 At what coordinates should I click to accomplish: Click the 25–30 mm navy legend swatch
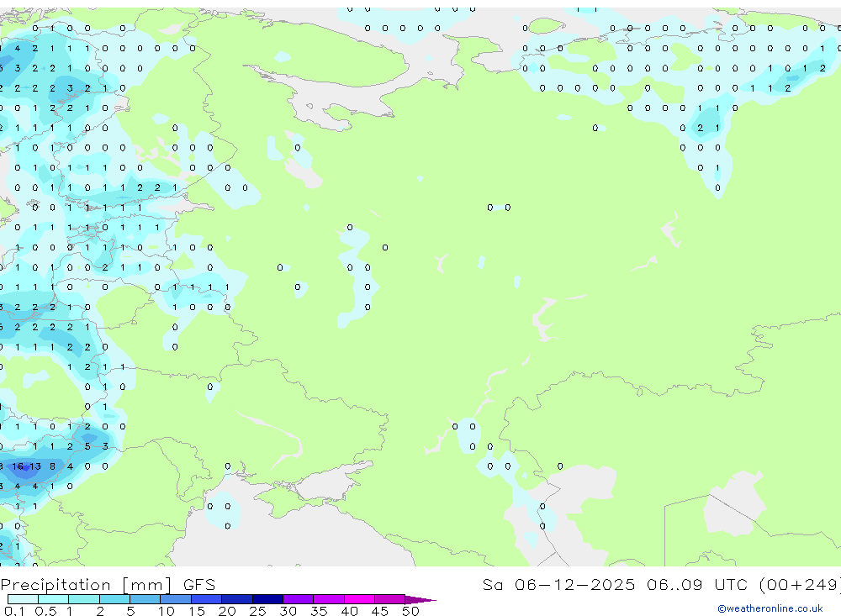tap(267, 599)
